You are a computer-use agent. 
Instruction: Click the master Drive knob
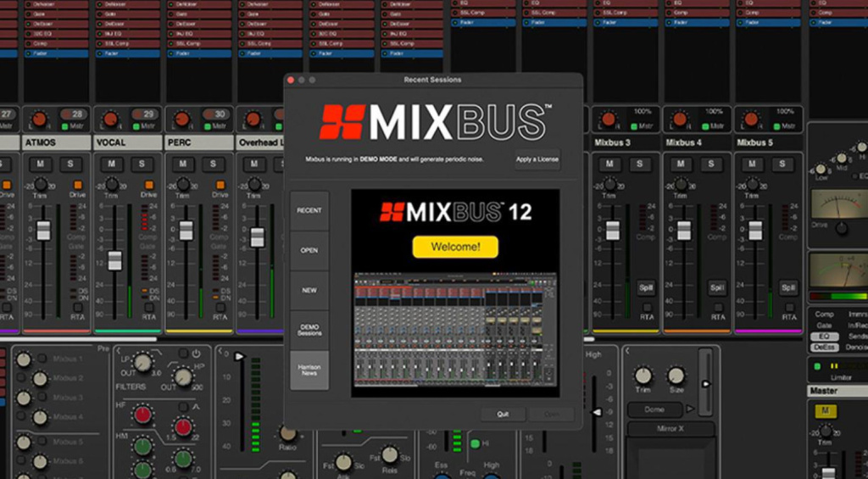pos(842,228)
